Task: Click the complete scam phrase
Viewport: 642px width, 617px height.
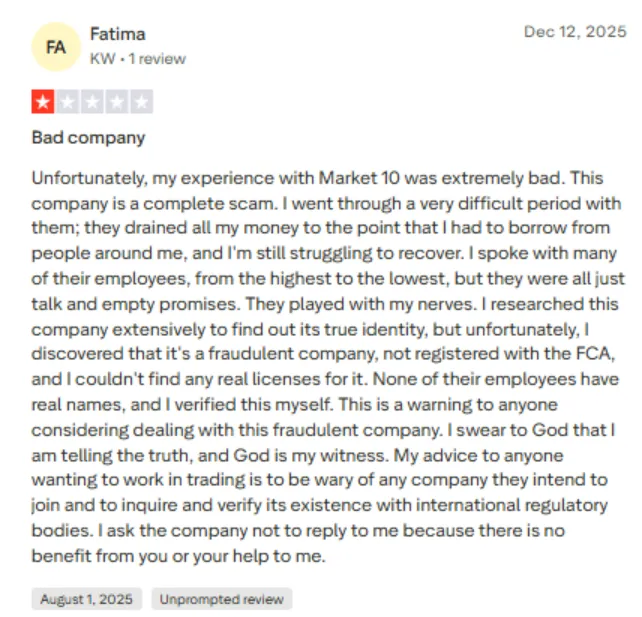Action: (210, 203)
